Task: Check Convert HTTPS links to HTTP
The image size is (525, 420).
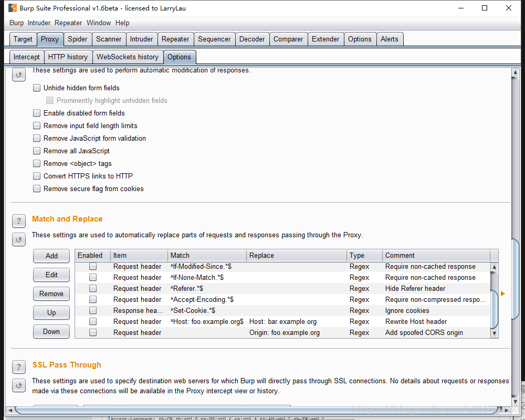Action: coord(37,176)
